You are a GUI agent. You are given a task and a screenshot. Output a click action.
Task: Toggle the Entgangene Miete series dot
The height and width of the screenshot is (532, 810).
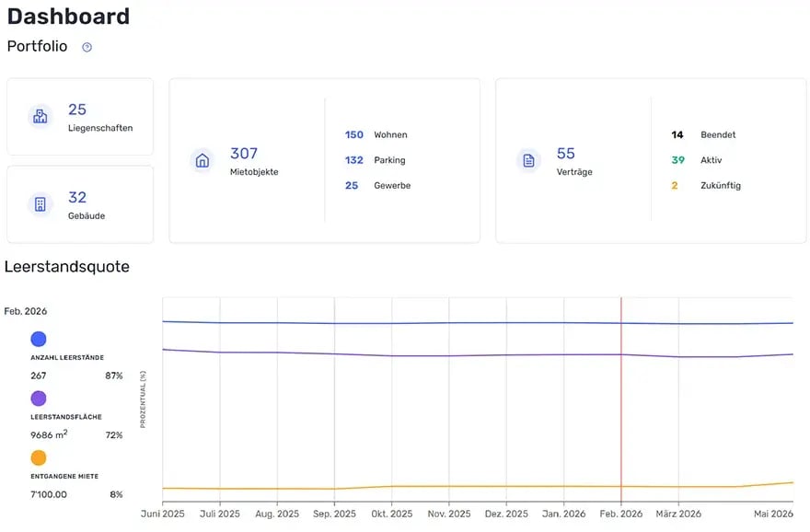click(38, 457)
